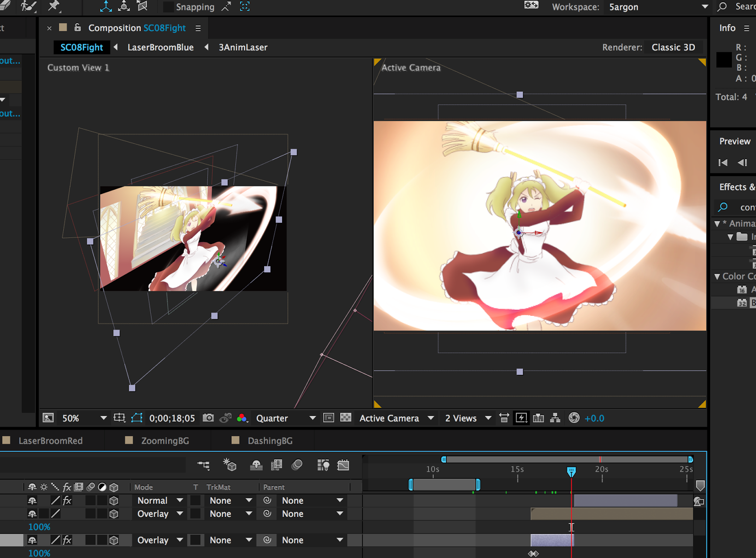Click the parent pick whip on Normal layer

[267, 500]
